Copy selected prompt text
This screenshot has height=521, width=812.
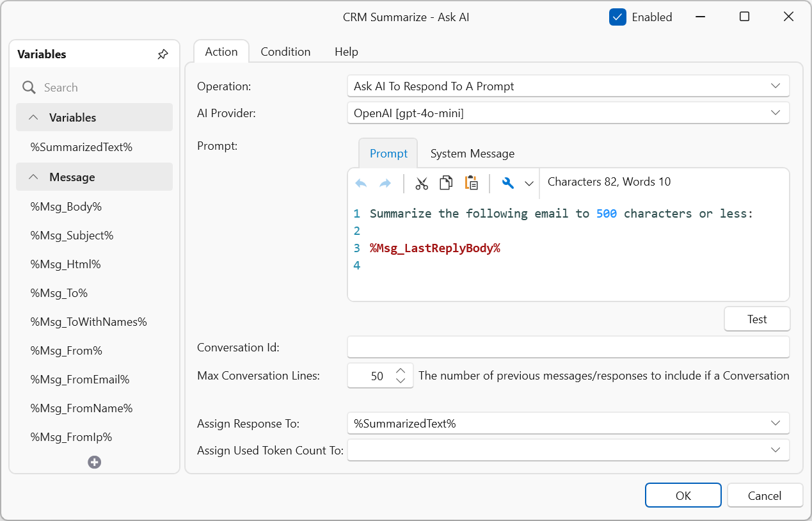tap(446, 183)
